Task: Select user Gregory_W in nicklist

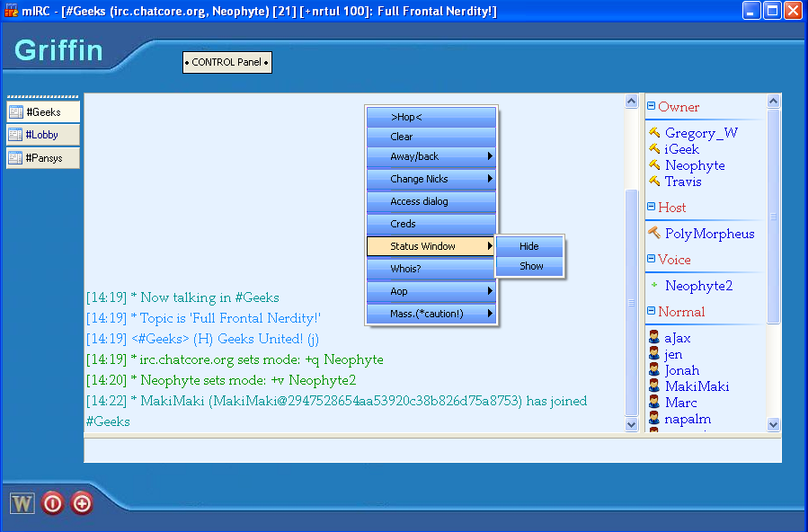Action: click(x=701, y=133)
